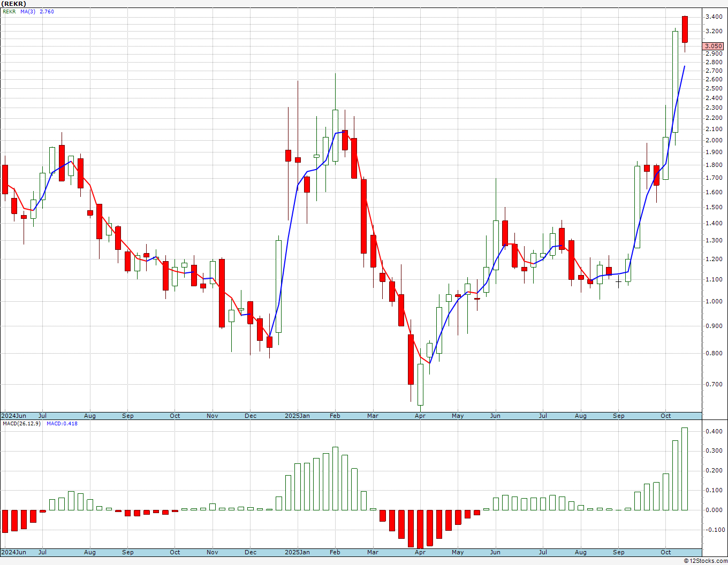728x565 pixels.
Task: Select the moving average value 2.760
Action: (x=47, y=11)
